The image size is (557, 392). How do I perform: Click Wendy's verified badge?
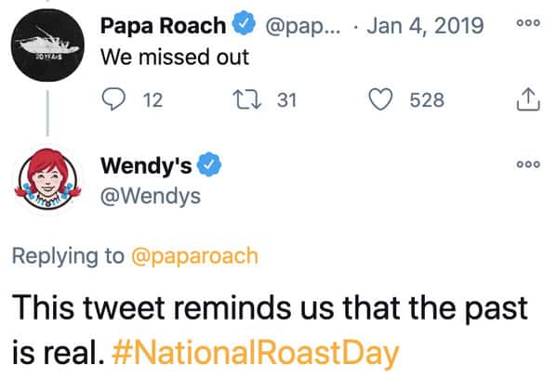(209, 164)
